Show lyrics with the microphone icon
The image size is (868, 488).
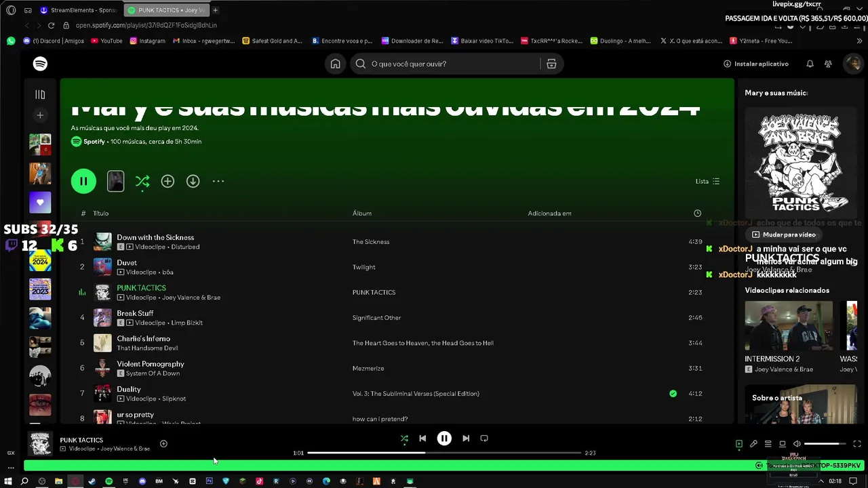point(753,444)
